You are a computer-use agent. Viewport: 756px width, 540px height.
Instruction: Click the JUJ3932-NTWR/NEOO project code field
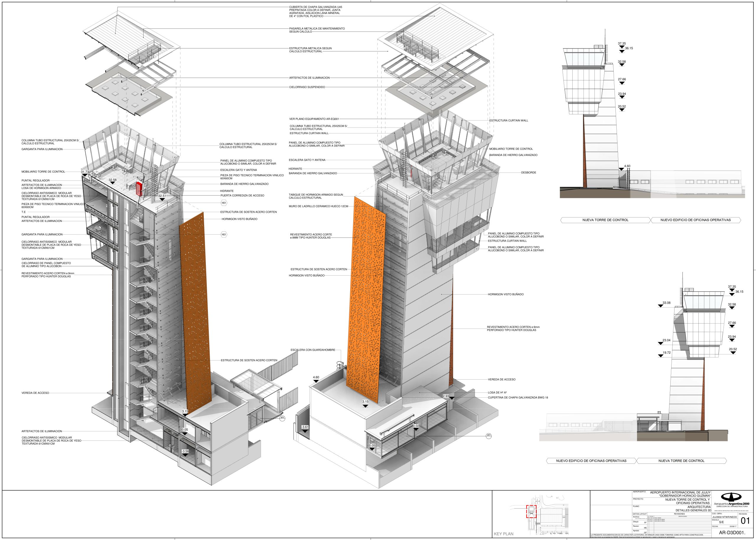pyautogui.click(x=724, y=517)
